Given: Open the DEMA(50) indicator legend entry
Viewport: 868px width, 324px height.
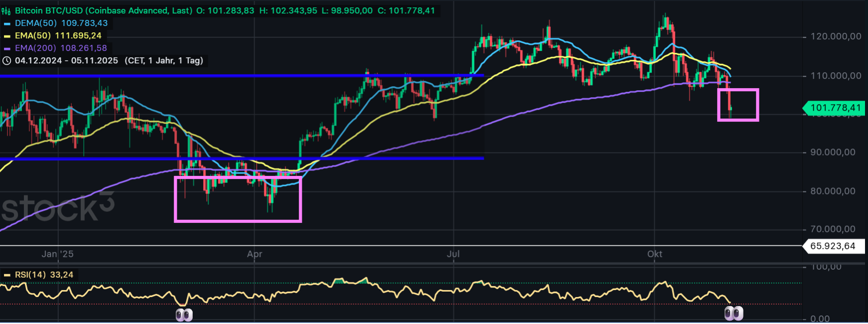Looking at the screenshot, I should 61,23.
